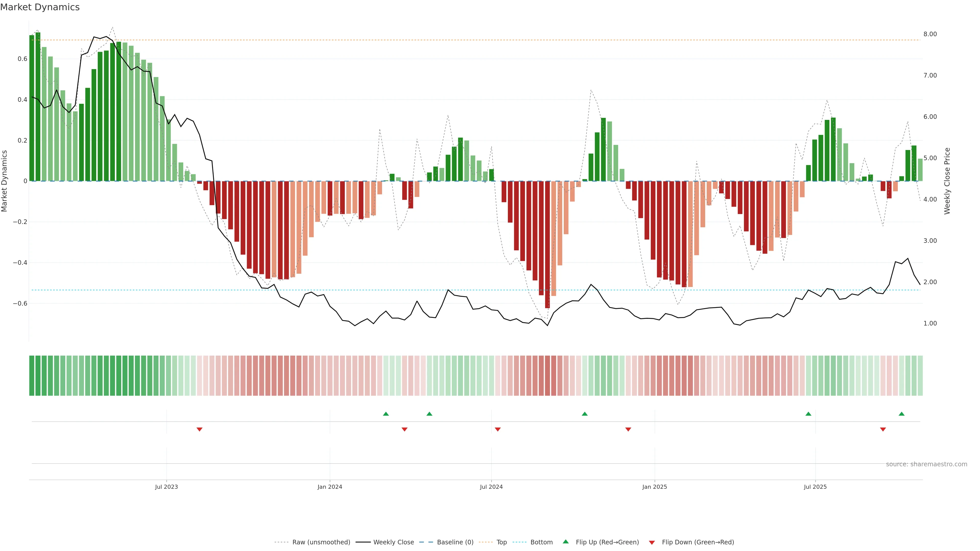Click the flip-up triangle just before Jul 2025

(808, 414)
